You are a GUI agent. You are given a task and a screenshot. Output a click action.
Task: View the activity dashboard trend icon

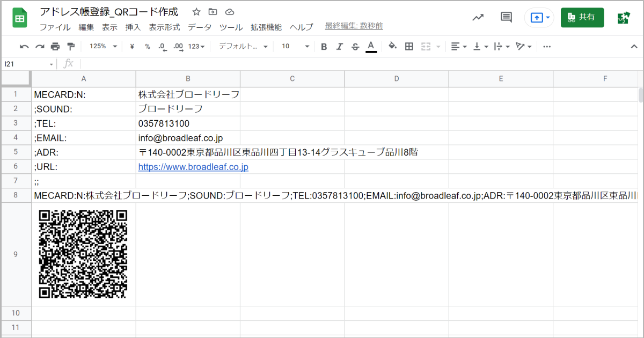click(478, 17)
